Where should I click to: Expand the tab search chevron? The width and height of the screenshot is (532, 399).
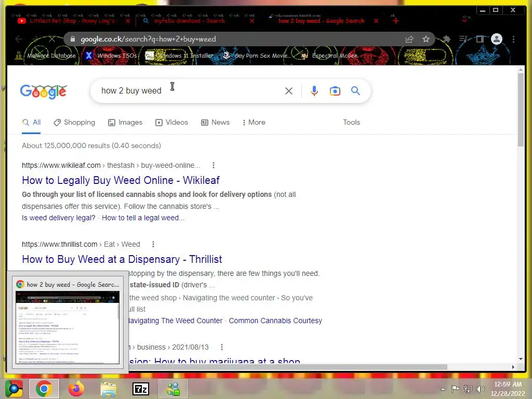click(x=464, y=20)
